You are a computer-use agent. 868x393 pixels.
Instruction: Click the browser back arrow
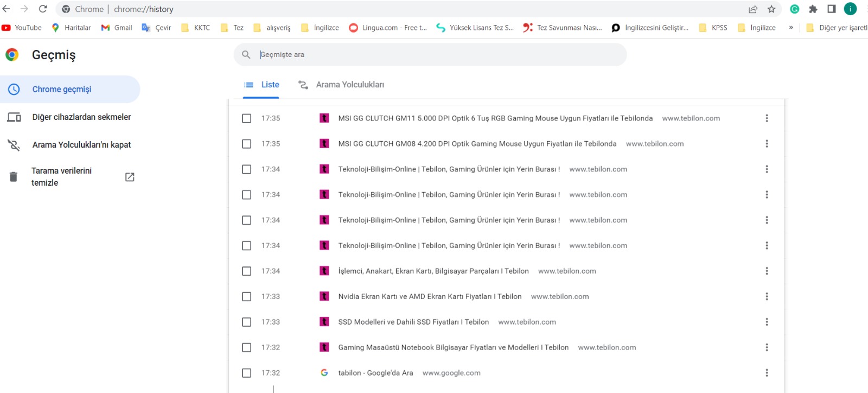tap(7, 9)
